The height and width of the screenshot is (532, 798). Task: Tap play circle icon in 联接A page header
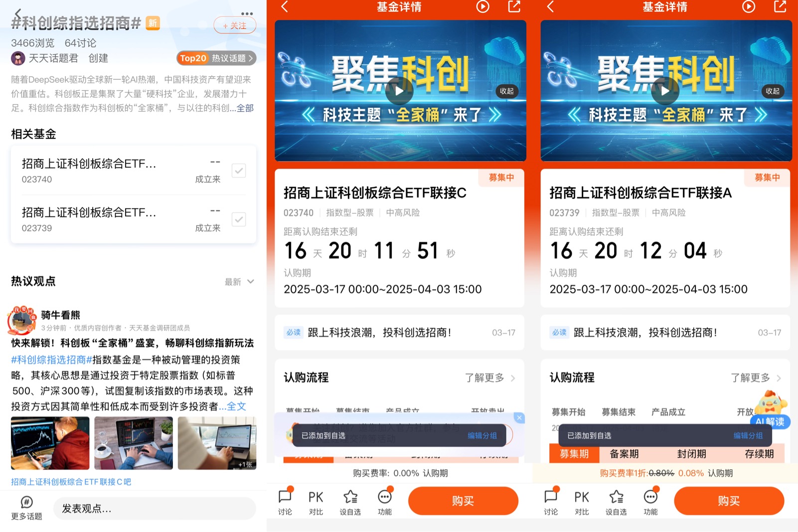(749, 6)
